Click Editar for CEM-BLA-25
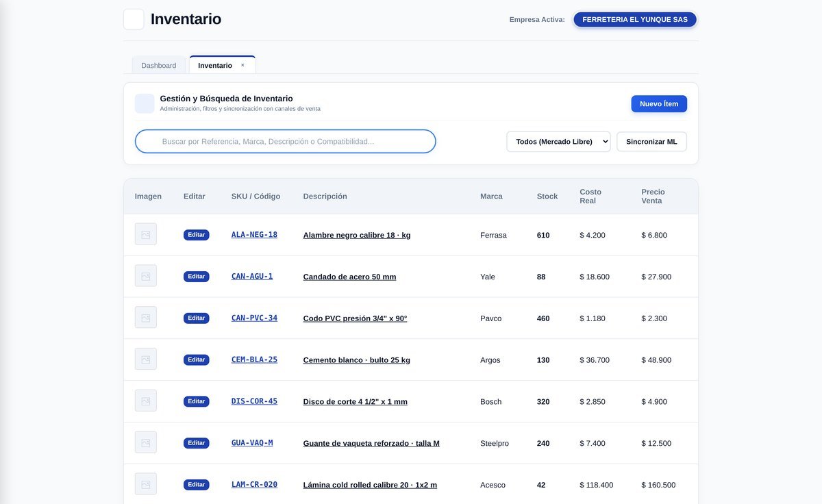Image resolution: width=822 pixels, height=504 pixels. (x=197, y=360)
